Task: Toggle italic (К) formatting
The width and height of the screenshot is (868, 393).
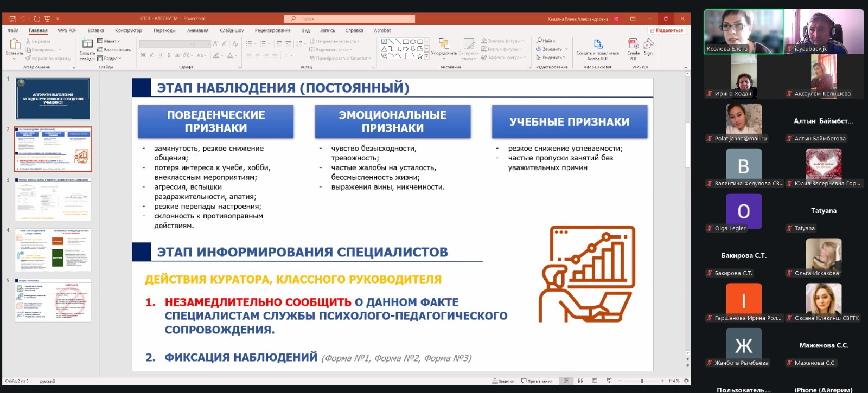Action: [x=152, y=55]
